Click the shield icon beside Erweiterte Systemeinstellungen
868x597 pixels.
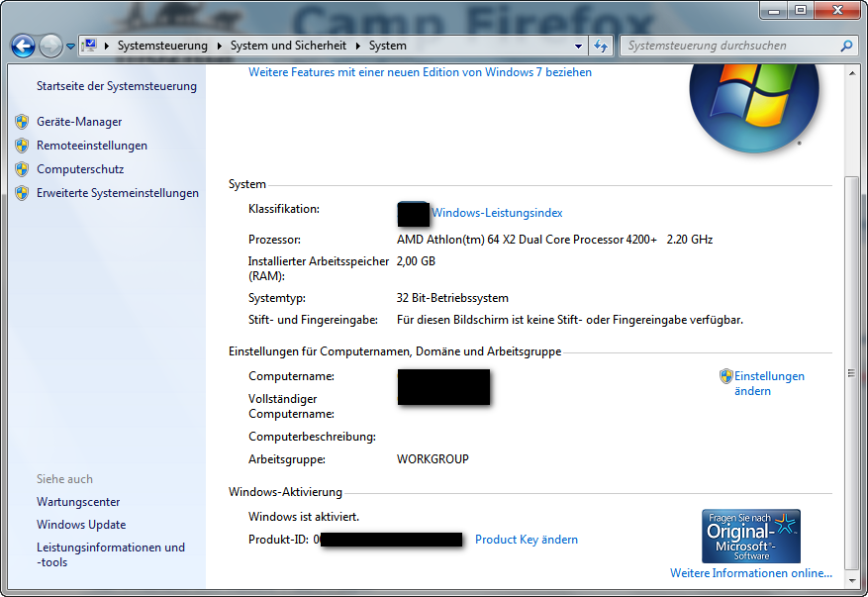click(22, 193)
